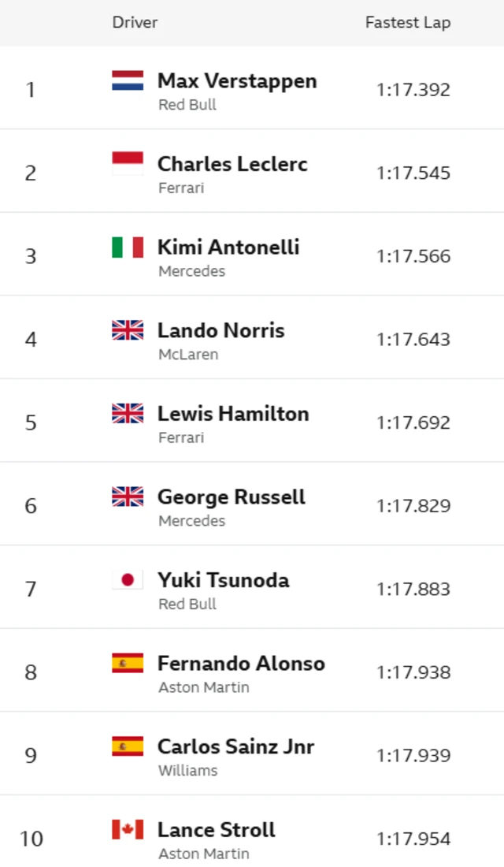Click the Spanish flag beside Carlos Sainz Jnr
504x867 pixels.
[128, 746]
